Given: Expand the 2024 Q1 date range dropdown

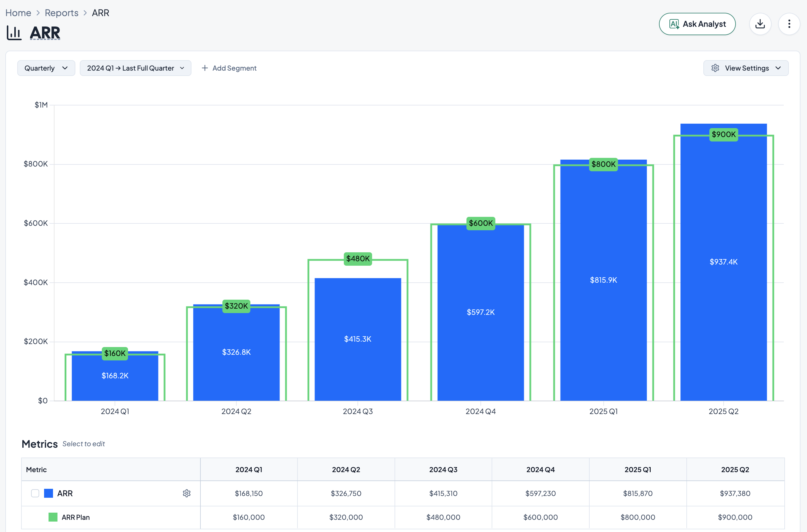Looking at the screenshot, I should [135, 68].
